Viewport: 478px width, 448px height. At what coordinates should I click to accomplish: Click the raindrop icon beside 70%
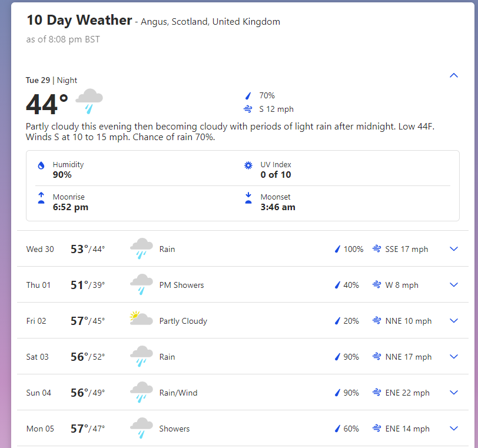point(248,95)
